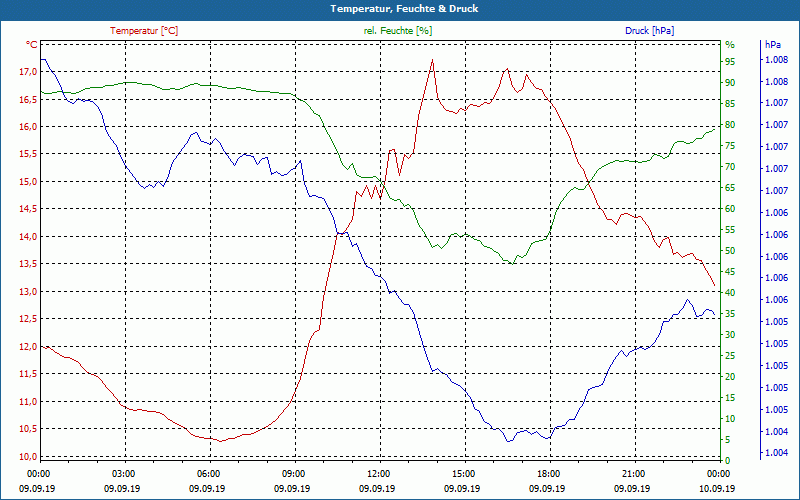Click the 15:00 time axis label

point(465,474)
